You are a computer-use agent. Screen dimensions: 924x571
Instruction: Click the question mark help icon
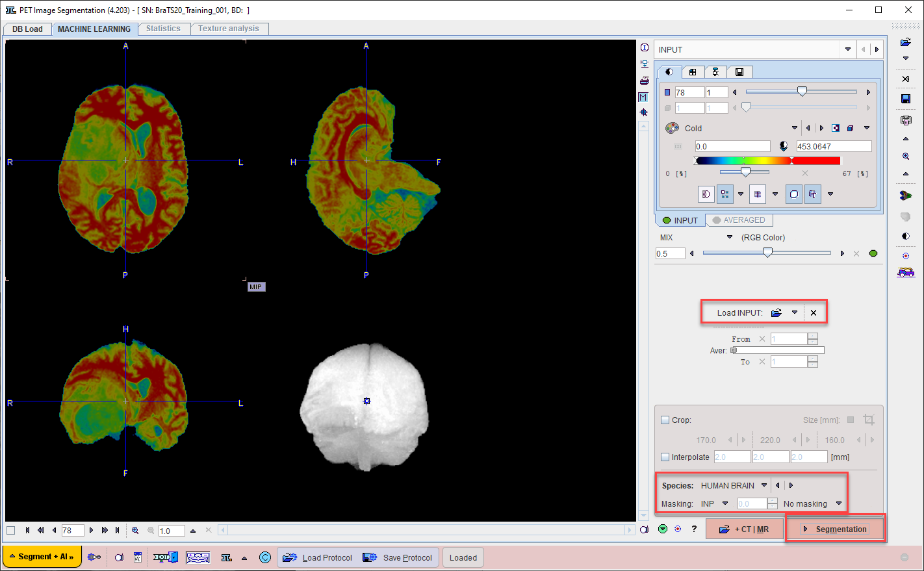[694, 529]
